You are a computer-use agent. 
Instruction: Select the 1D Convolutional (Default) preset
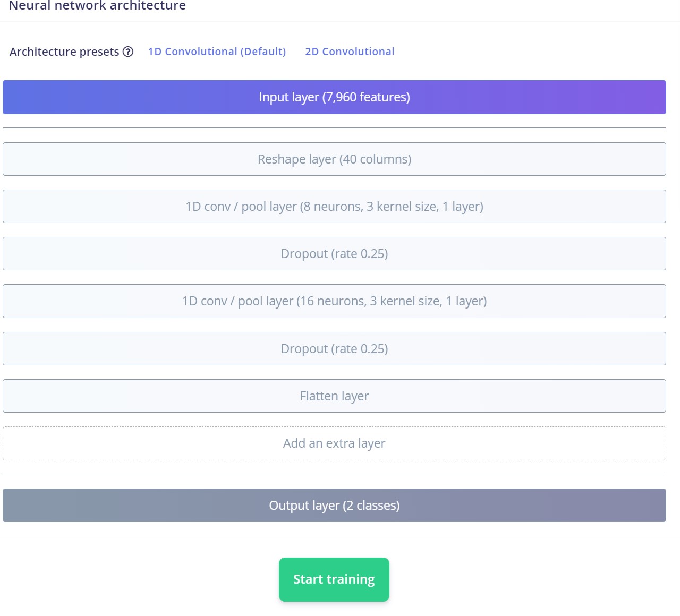click(x=217, y=52)
